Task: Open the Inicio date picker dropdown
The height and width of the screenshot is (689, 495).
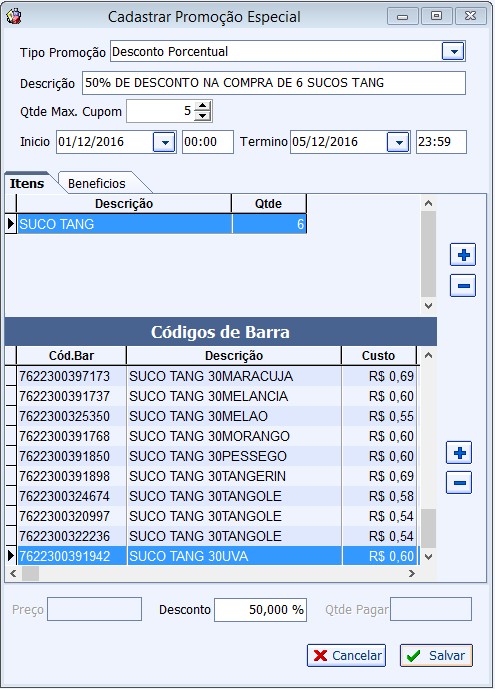Action: 164,142
